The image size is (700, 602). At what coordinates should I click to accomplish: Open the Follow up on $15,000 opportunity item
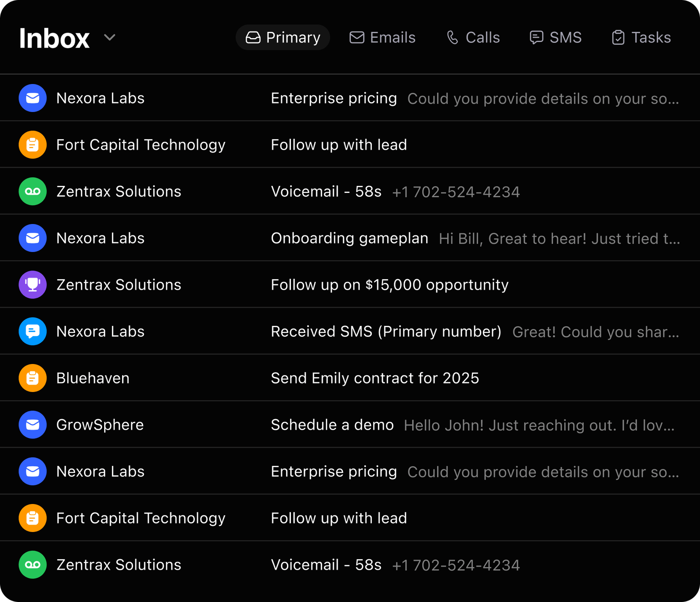389,284
